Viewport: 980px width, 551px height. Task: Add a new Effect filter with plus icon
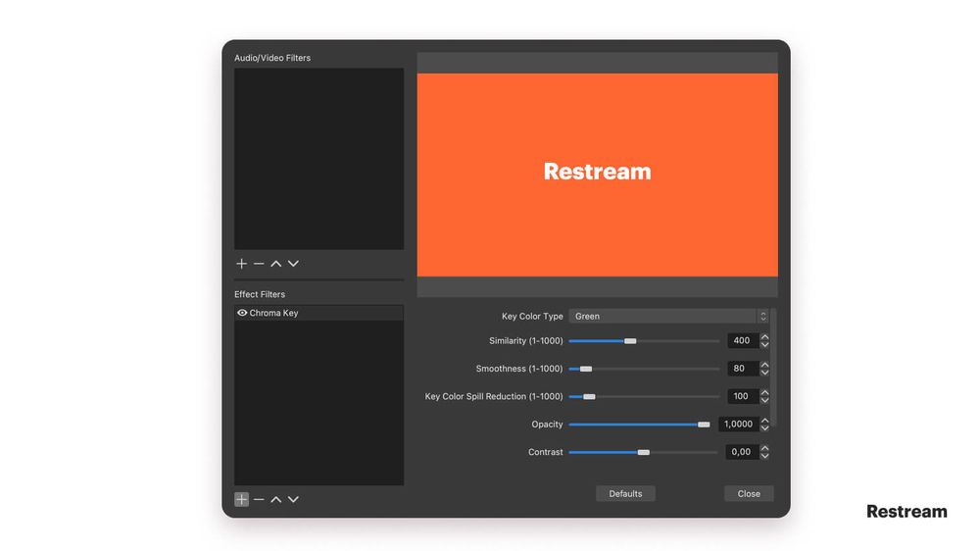[242, 499]
